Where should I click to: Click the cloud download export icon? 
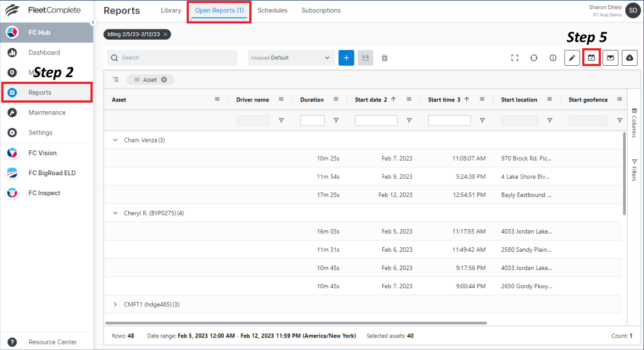[629, 58]
